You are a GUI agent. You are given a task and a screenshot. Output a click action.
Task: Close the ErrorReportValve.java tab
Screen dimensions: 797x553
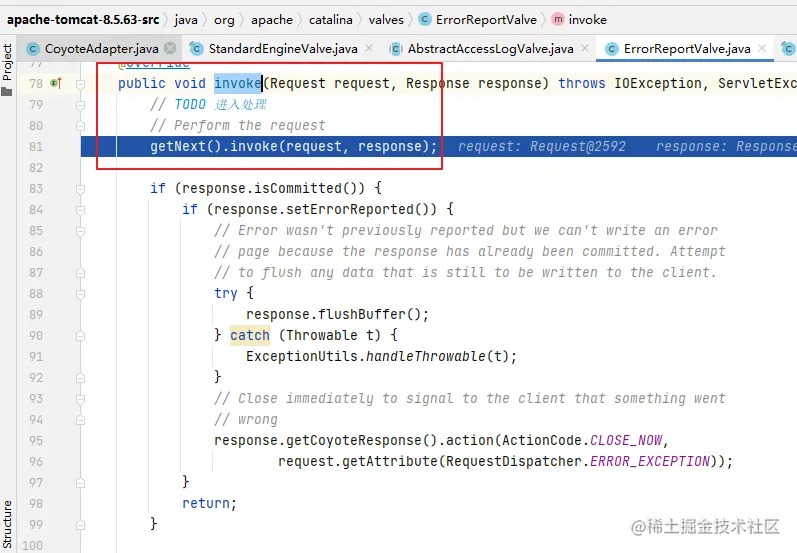[762, 48]
